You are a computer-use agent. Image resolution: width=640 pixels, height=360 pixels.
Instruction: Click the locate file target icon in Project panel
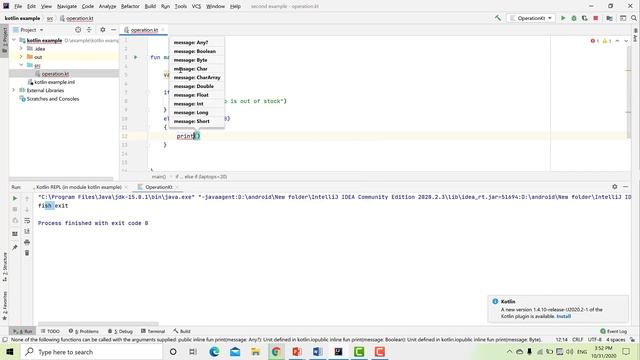click(78, 30)
